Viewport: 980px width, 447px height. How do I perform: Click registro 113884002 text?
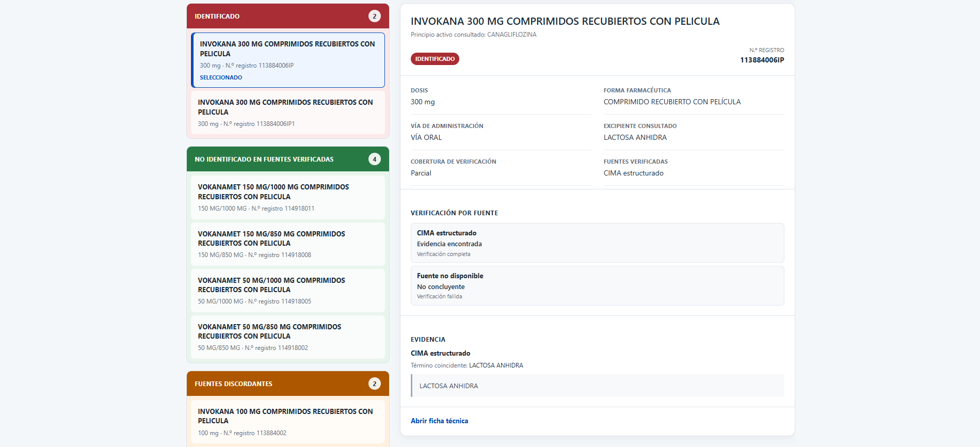click(255, 433)
